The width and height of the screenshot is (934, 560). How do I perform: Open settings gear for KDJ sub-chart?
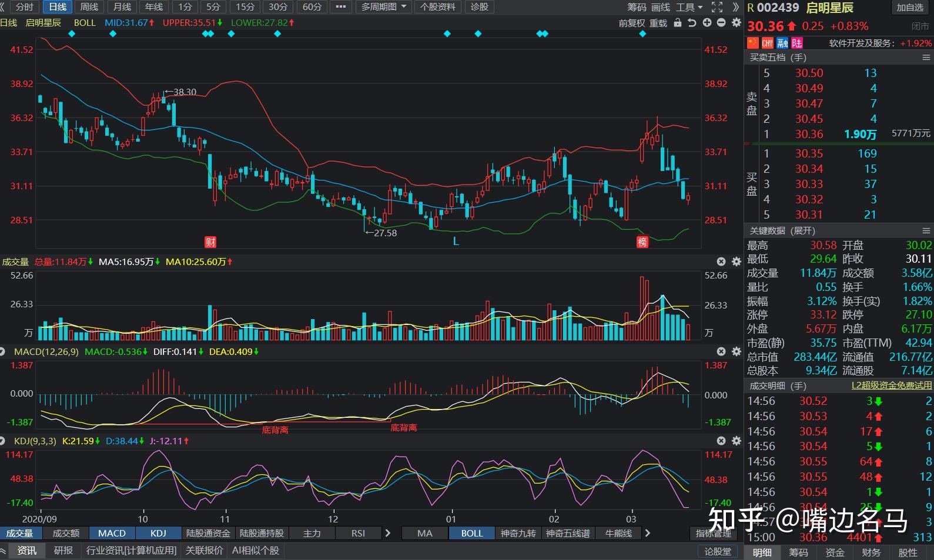(736, 441)
